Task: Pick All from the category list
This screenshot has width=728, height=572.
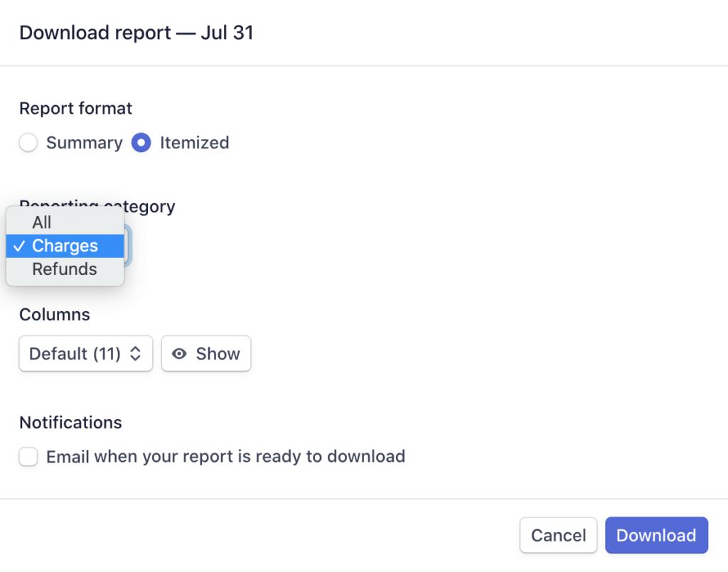Action: (65, 222)
